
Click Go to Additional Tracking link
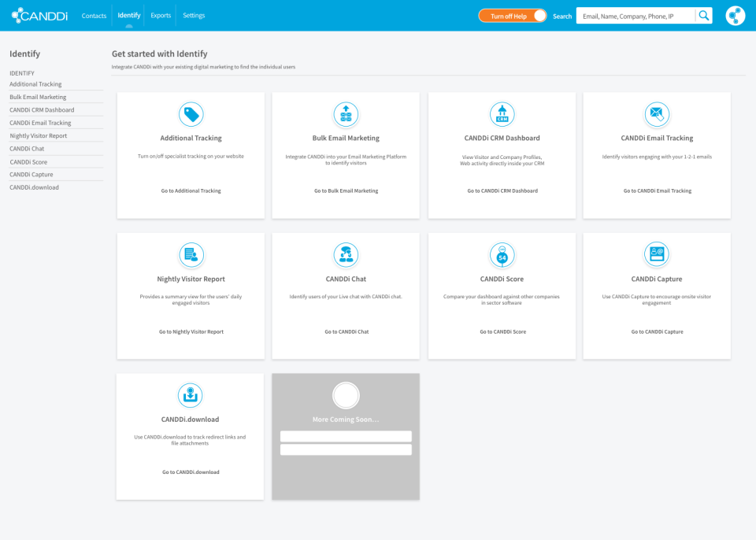[x=191, y=191]
